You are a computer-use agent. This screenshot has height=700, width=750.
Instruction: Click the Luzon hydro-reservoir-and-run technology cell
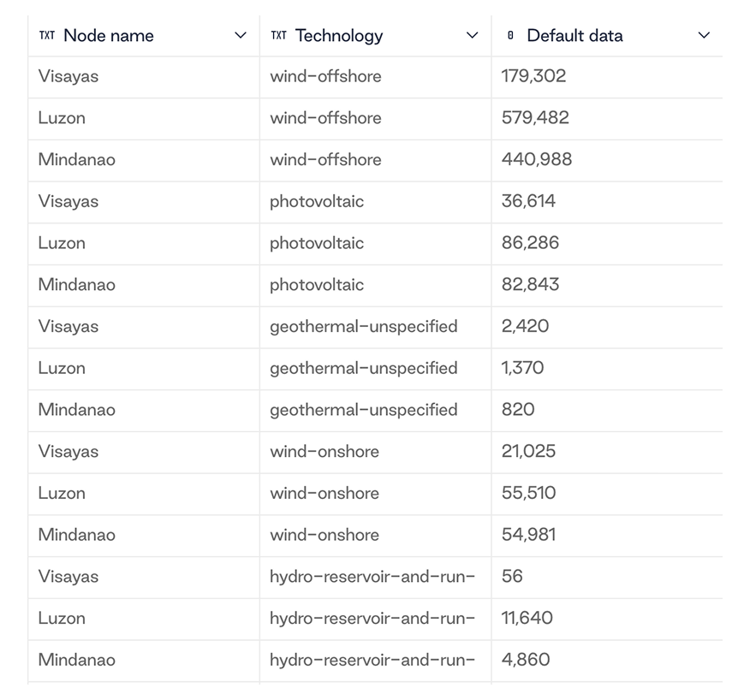coord(376,619)
